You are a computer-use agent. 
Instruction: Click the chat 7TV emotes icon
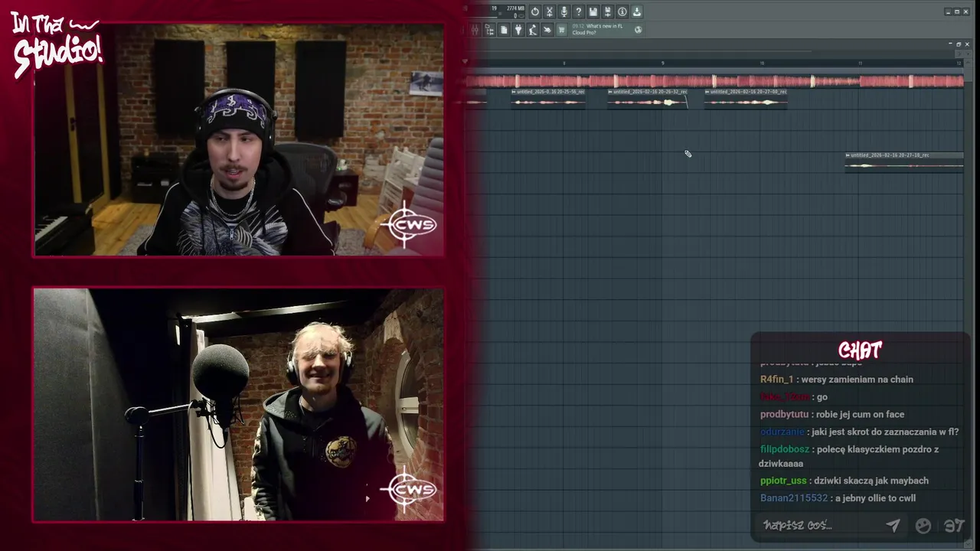(954, 525)
